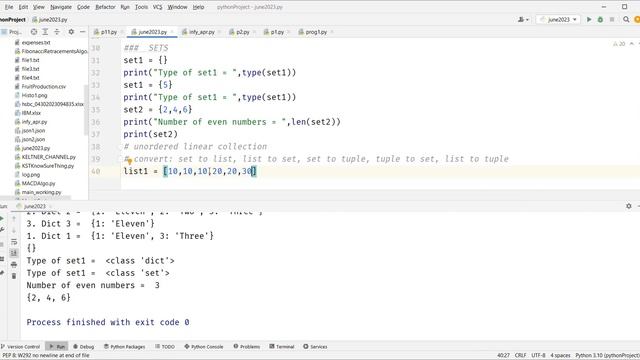The height and width of the screenshot is (360, 640).
Task: Close the p11.py editor tab
Action: tap(122, 32)
